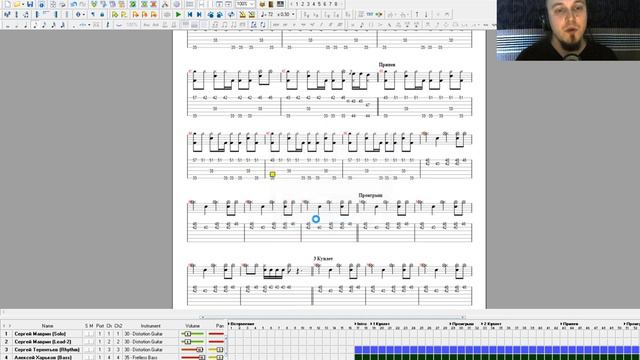Select track Сергей Маврин (Solo)
640x360 pixels.
pyautogui.click(x=40, y=333)
